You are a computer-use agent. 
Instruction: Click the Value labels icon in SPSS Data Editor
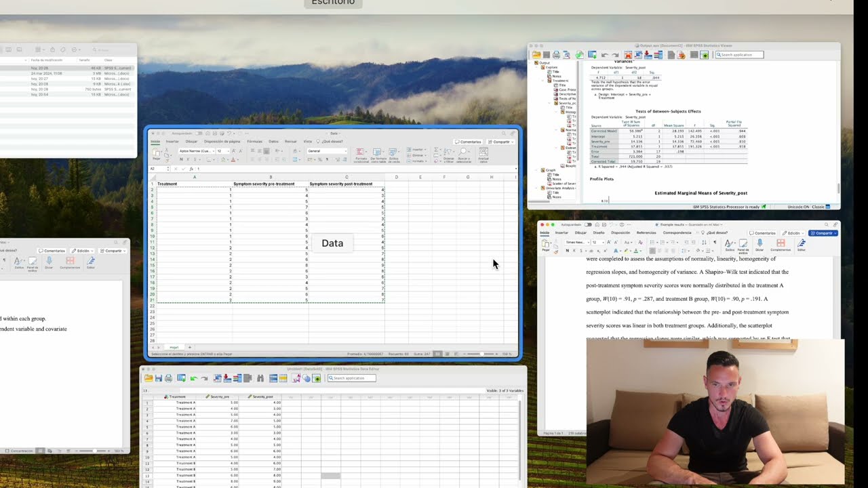click(296, 378)
